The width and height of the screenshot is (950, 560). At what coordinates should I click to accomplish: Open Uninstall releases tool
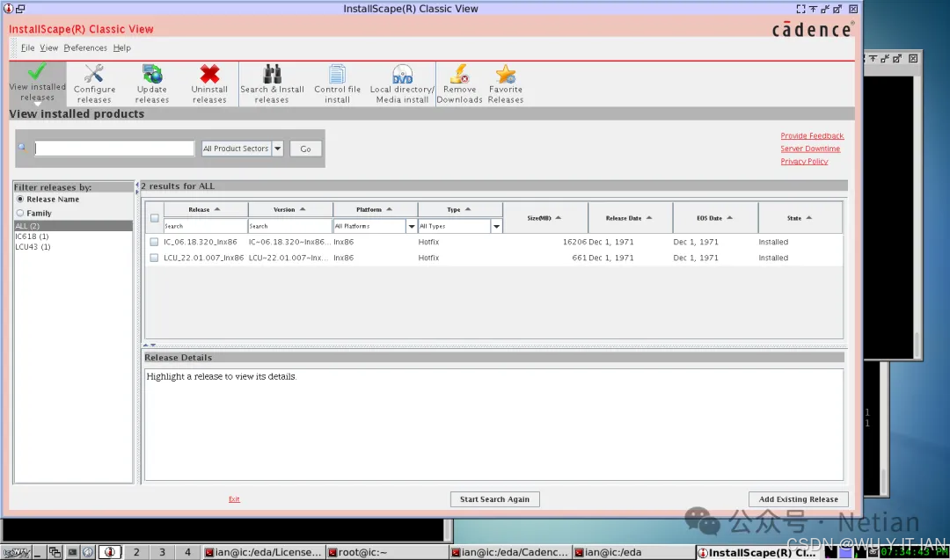[209, 84]
